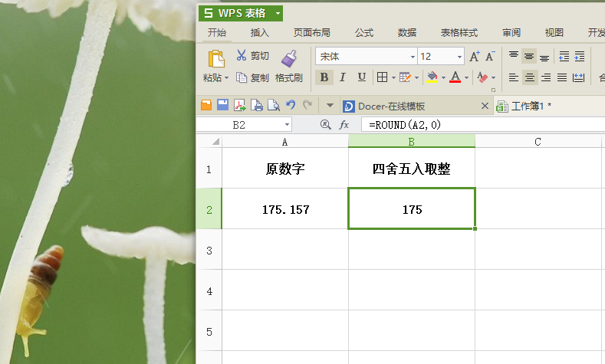Switch to the 审阅 (Review) tab

(511, 33)
